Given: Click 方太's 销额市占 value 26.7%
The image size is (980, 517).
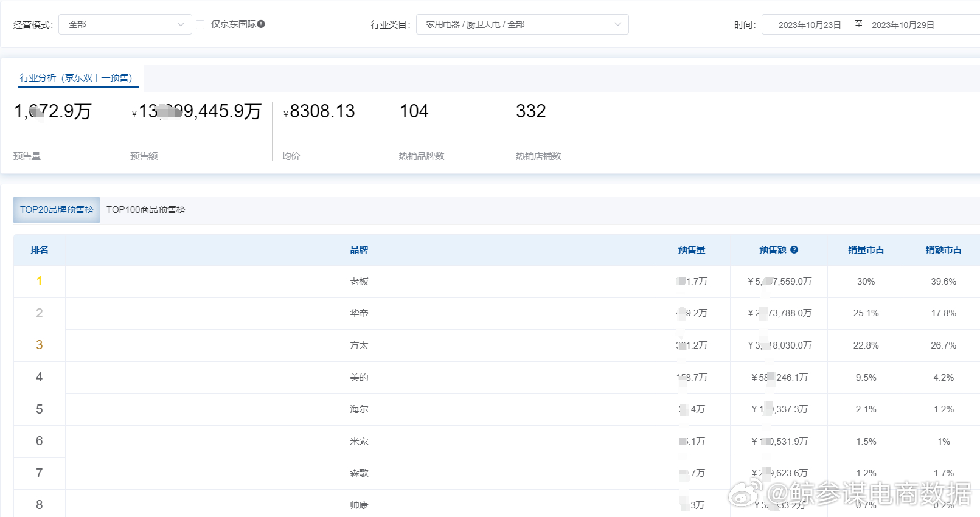Looking at the screenshot, I should pos(944,345).
